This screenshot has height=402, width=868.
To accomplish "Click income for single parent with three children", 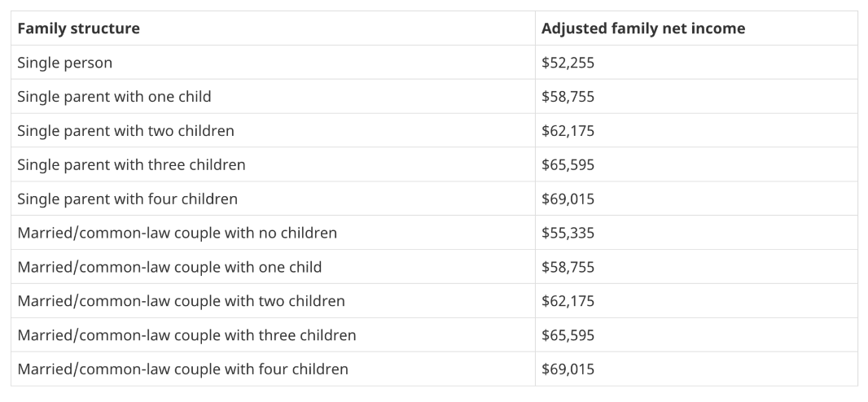I will coord(568,165).
